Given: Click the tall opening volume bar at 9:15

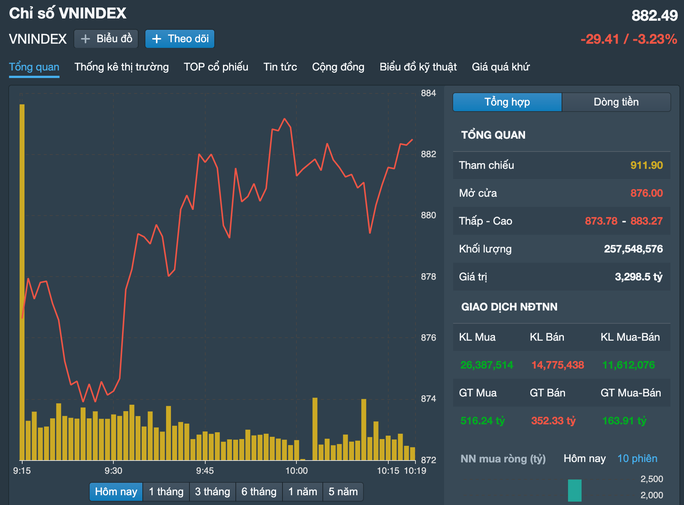Looking at the screenshot, I should click(21, 280).
